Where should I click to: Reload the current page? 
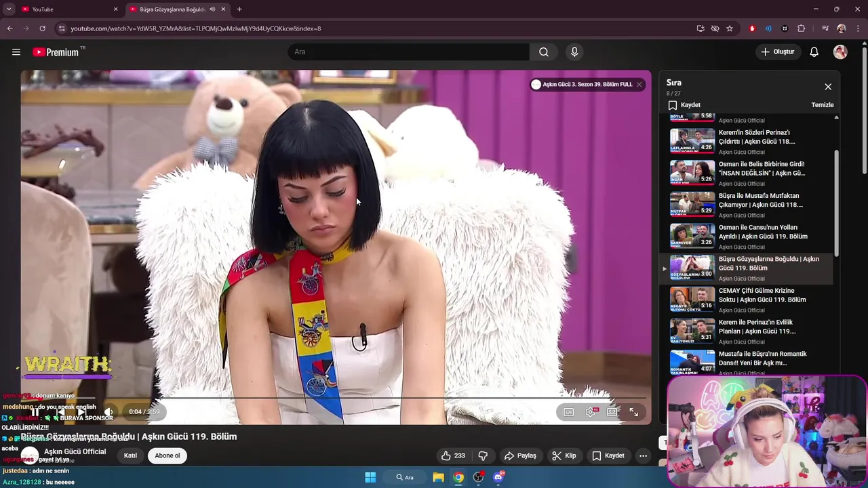(x=42, y=28)
